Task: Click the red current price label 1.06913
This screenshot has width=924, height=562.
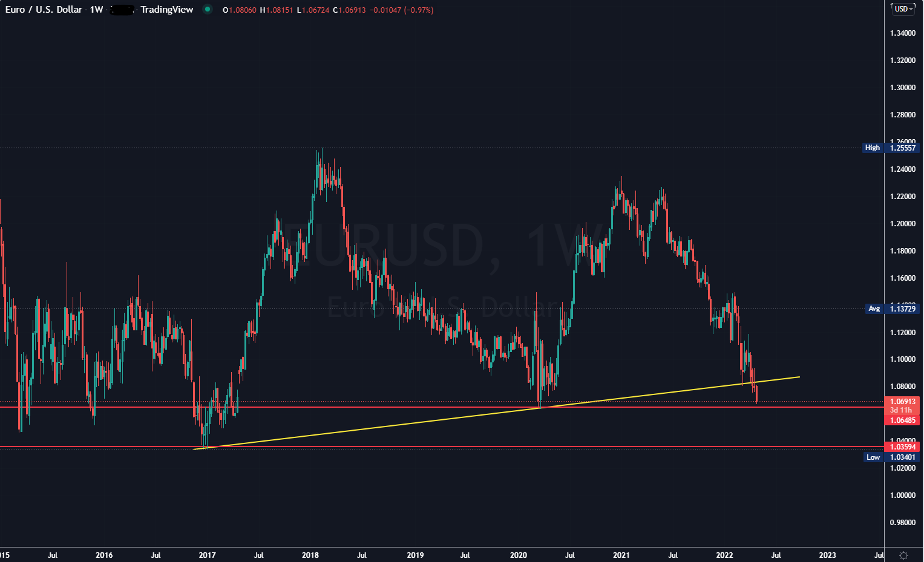Action: [x=904, y=402]
